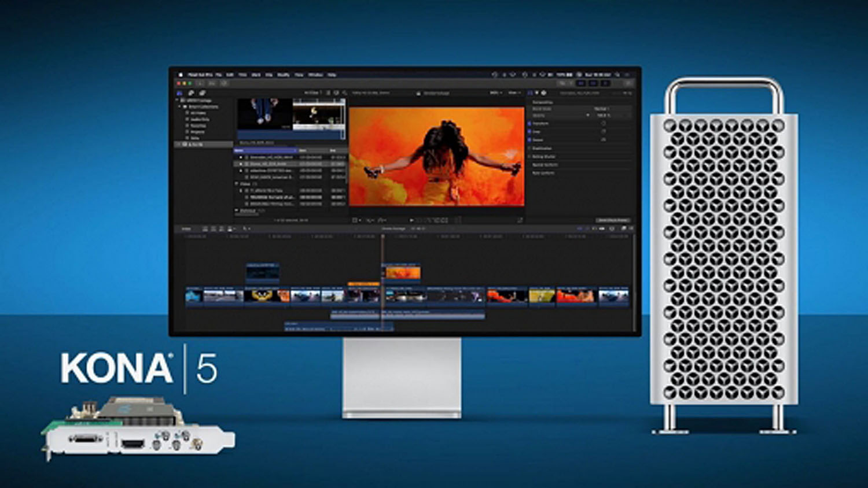Screen dimensions: 868x488
Task: Toggle the Distort effect checkbox
Action: pyautogui.click(x=529, y=139)
